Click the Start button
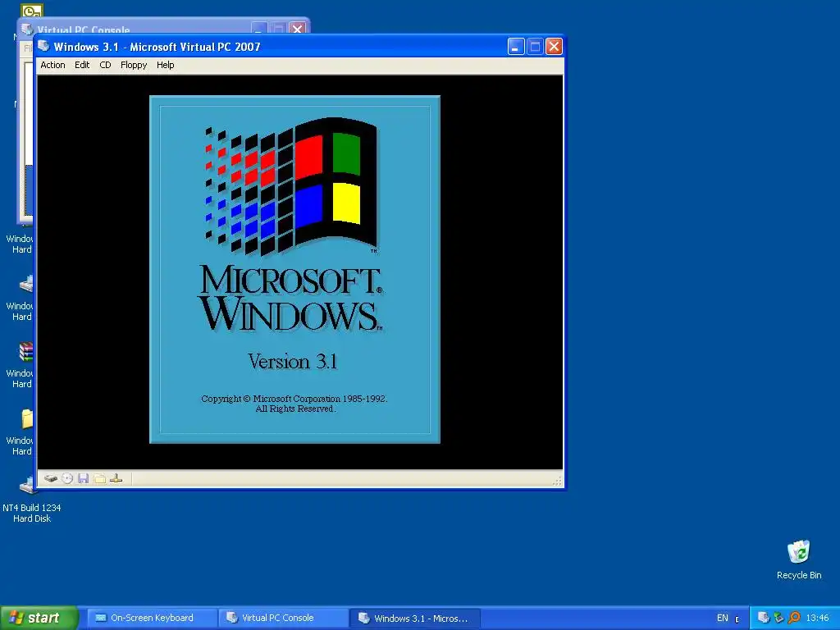Screen dimensions: 840x630 pyautogui.click(x=39, y=618)
